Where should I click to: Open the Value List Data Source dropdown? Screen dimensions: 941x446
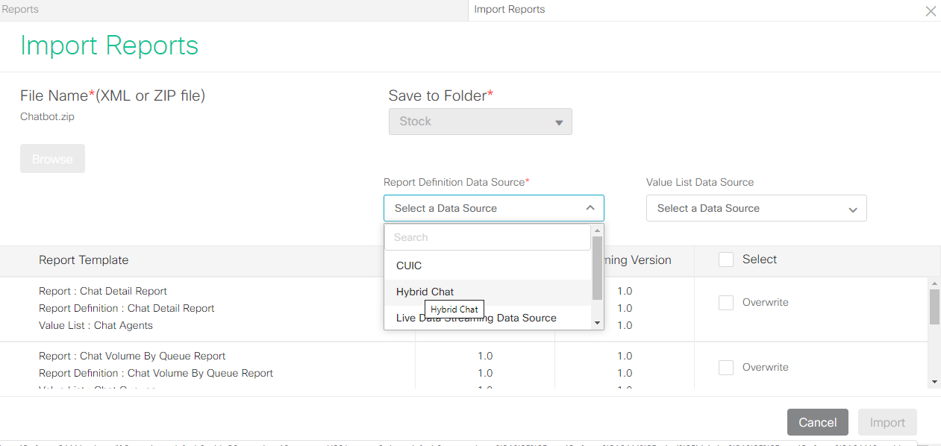pos(756,208)
